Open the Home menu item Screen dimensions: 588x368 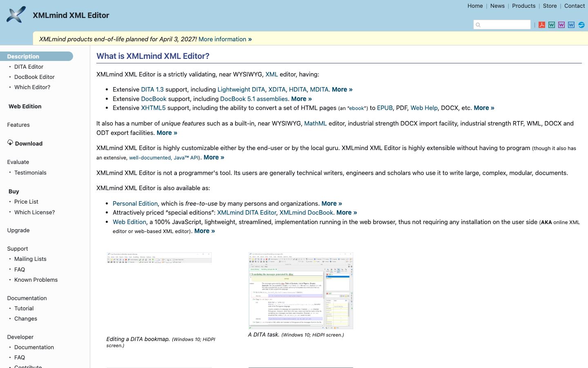pyautogui.click(x=475, y=6)
